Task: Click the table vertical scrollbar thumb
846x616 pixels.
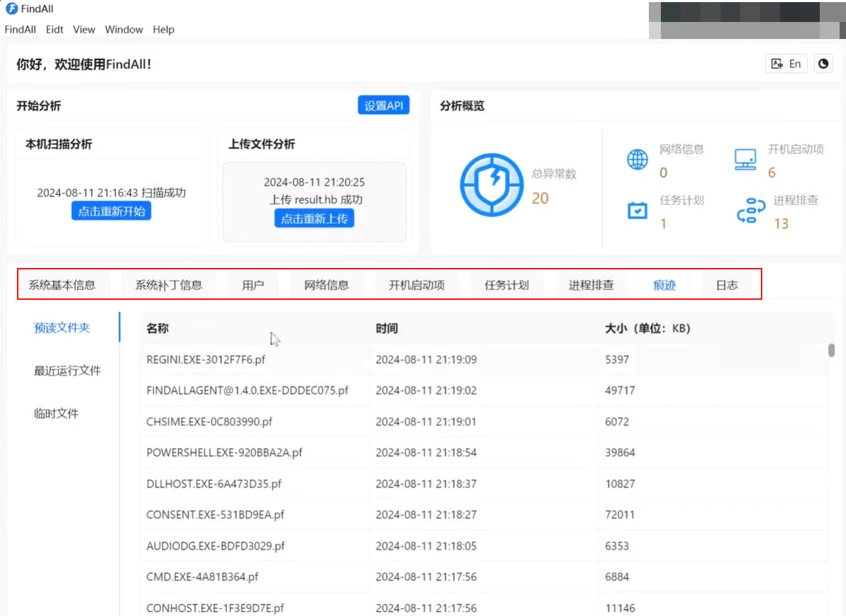Action: pos(831,350)
